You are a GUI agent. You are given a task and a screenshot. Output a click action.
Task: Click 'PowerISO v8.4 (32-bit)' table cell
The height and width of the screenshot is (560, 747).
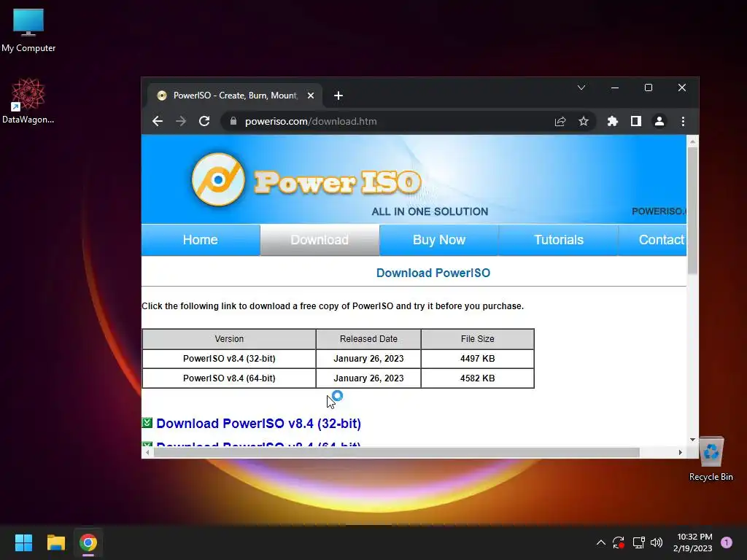pyautogui.click(x=229, y=359)
